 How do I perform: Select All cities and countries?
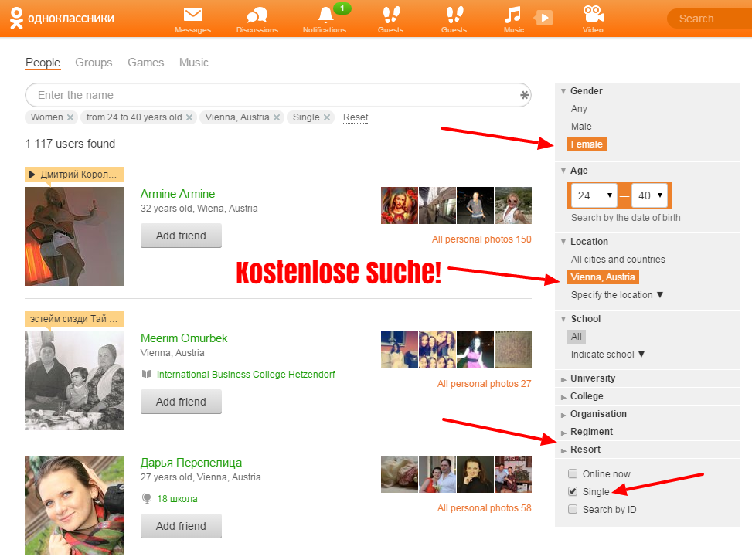618,260
